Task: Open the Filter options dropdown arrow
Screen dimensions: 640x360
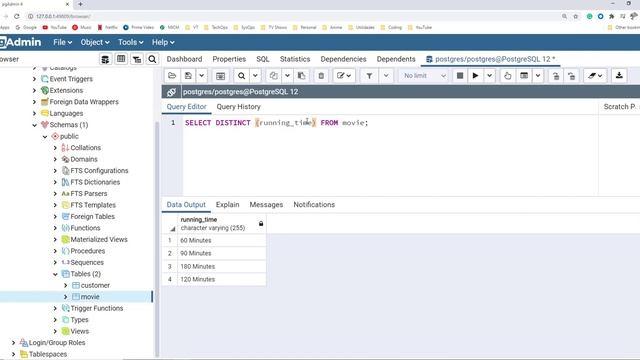Action: [386, 76]
